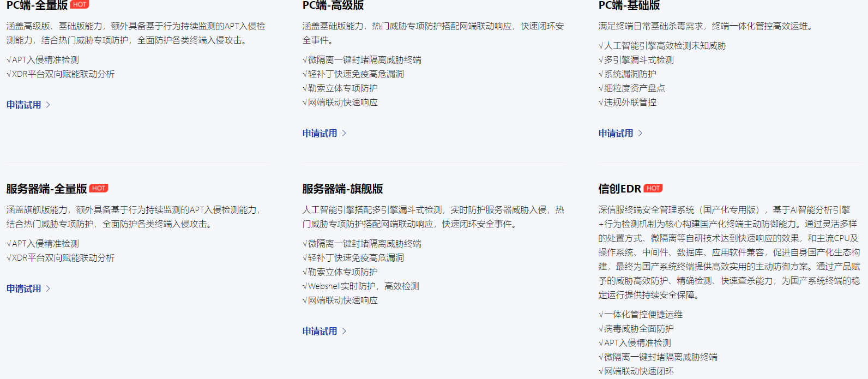Click the arrow icon in the 服务器端-全量版 card
The height and width of the screenshot is (379, 868).
[48, 288]
